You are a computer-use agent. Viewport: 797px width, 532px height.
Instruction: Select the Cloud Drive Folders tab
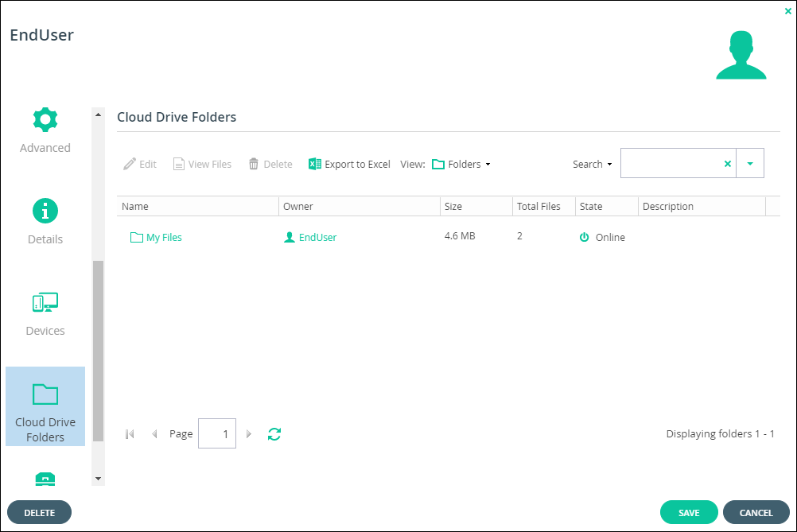pos(45,406)
